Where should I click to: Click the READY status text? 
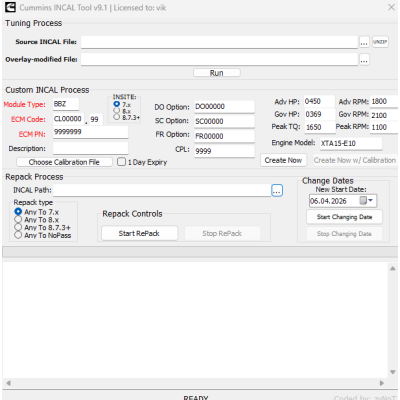(x=196, y=398)
